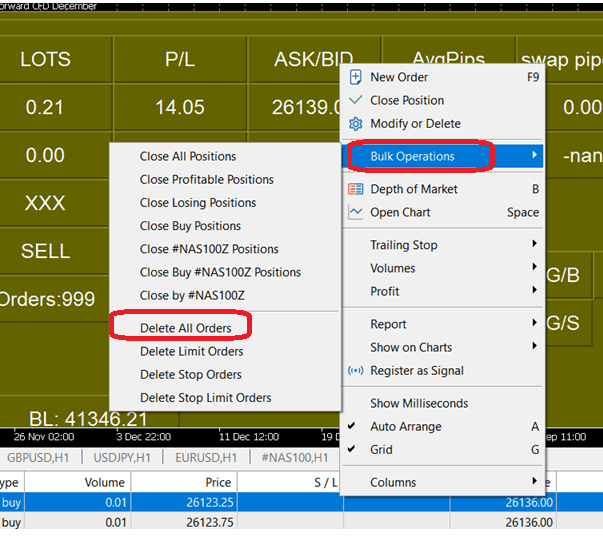Viewport: 603px width, 553px height.
Task: Expand the Show on Charts submenu arrow
Action: point(535,346)
